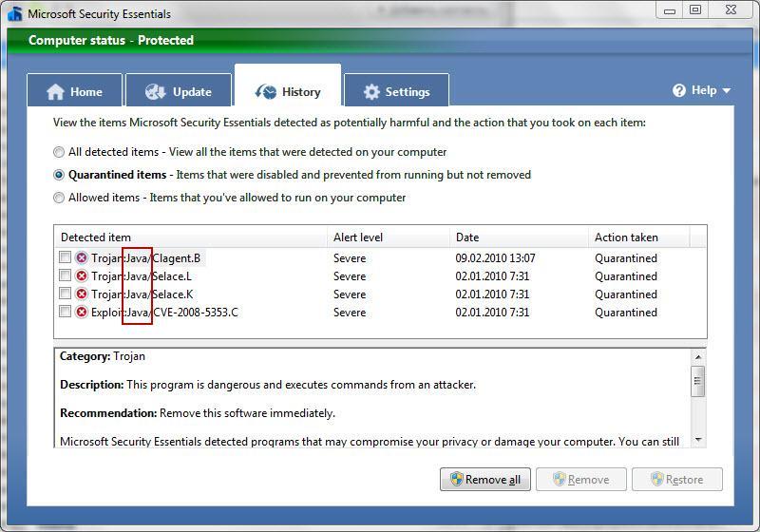Viewport: 760px width, 532px height.
Task: Open the History tab
Action: pyautogui.click(x=288, y=92)
